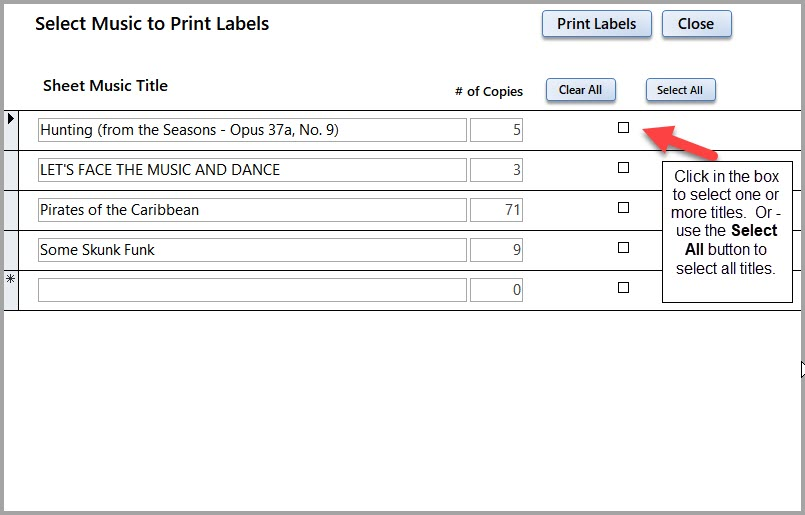Check the box for Hunting title
This screenshot has width=805, height=515.
point(624,128)
